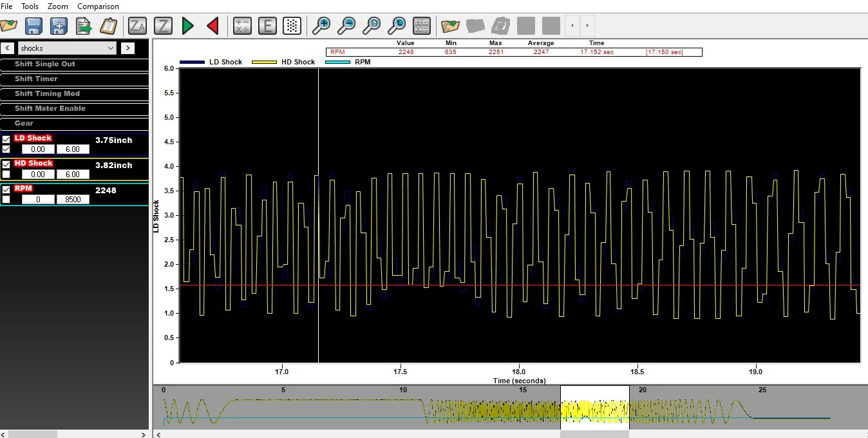This screenshot has height=438, width=868.
Task: Click the RPM maximum field showing 8500
Action: (x=73, y=200)
